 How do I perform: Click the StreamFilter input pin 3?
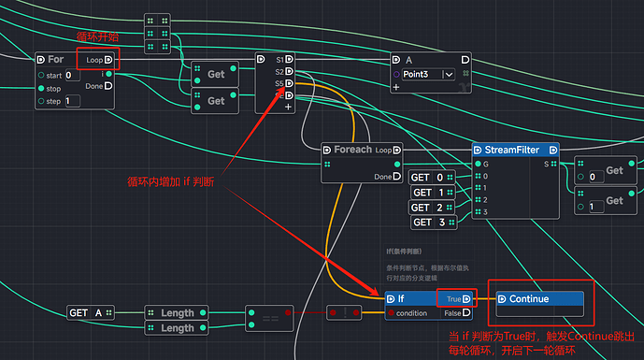pos(478,212)
